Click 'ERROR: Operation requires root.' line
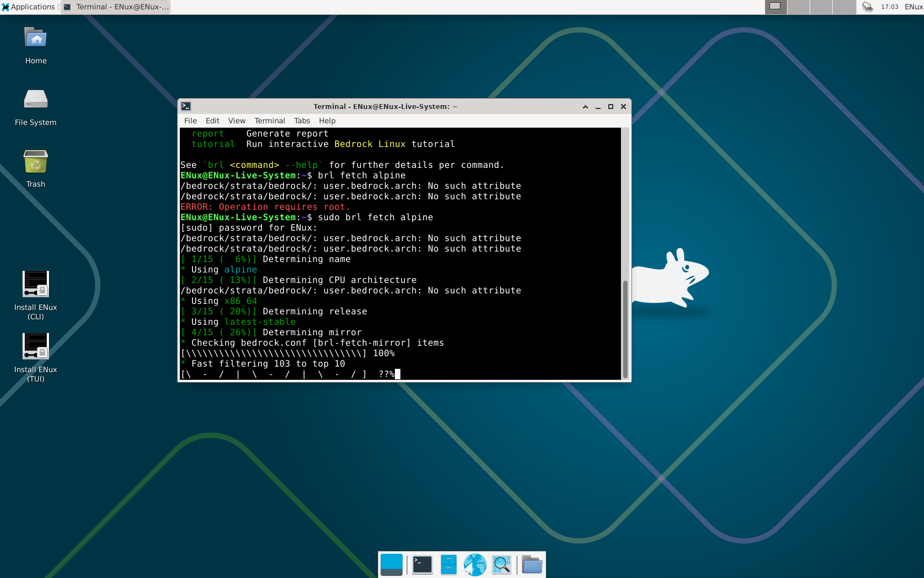924x578 pixels. [x=266, y=207]
